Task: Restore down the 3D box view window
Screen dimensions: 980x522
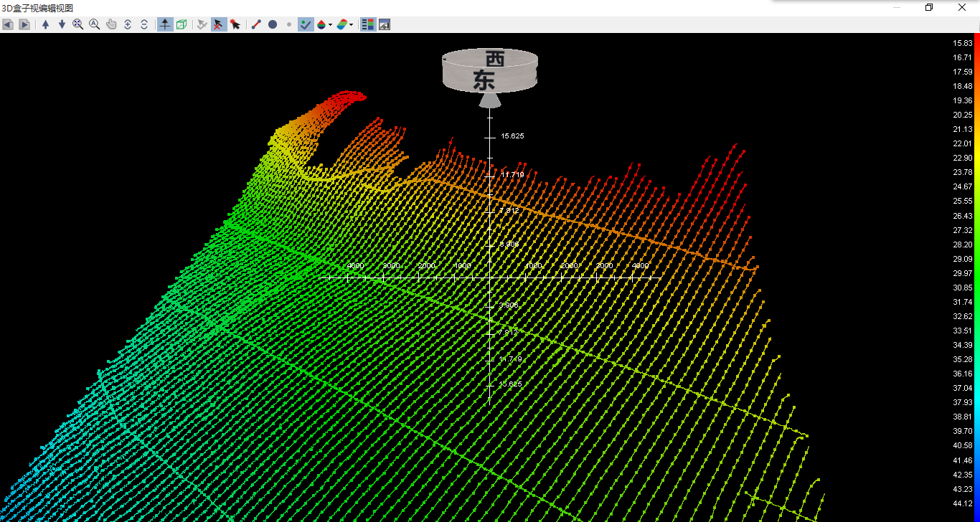Action: coord(929,7)
